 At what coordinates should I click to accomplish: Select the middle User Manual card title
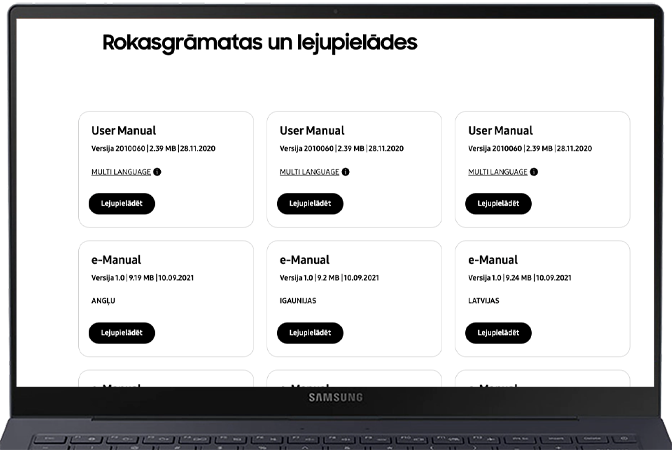(312, 131)
